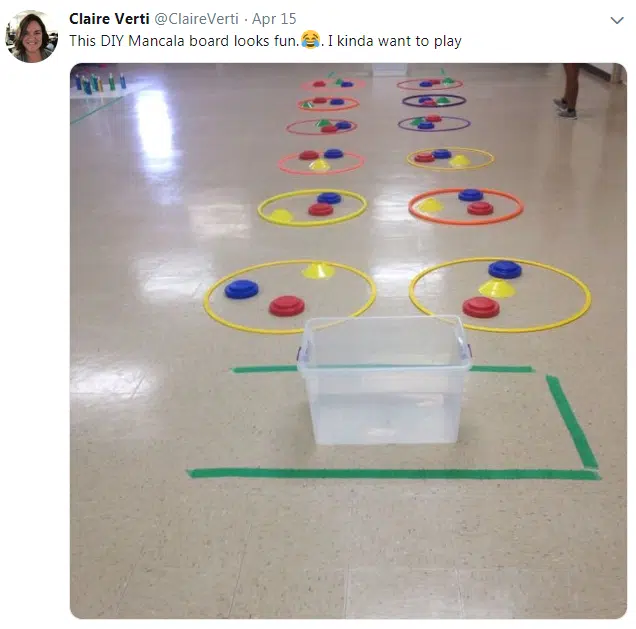
Task: Click the pink hoop with yellow cone
Action: (x=321, y=162)
